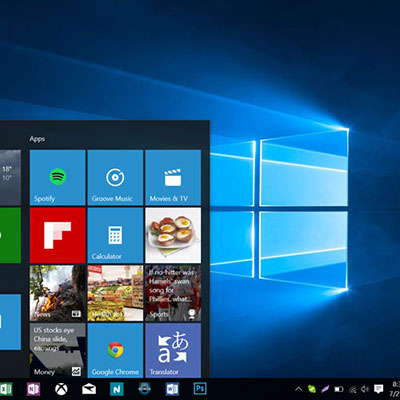Open the Translator tile
This screenshot has height=400, width=400.
pos(173,350)
